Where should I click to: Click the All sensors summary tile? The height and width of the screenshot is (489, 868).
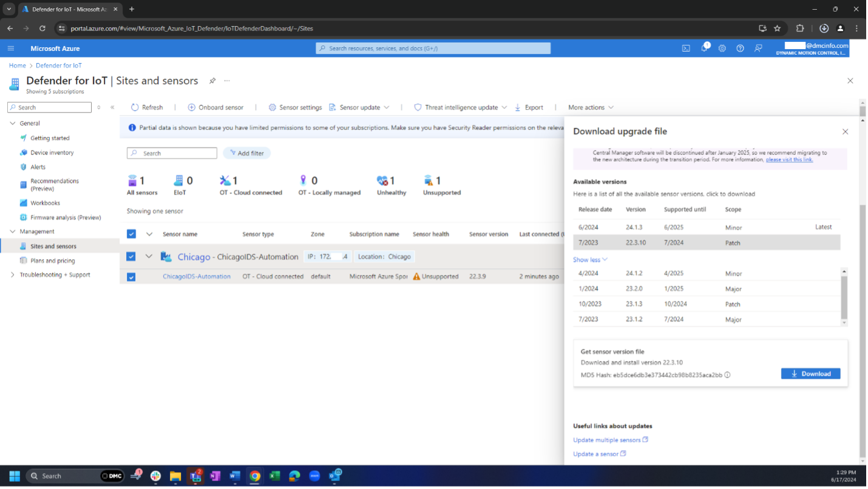pyautogui.click(x=142, y=186)
